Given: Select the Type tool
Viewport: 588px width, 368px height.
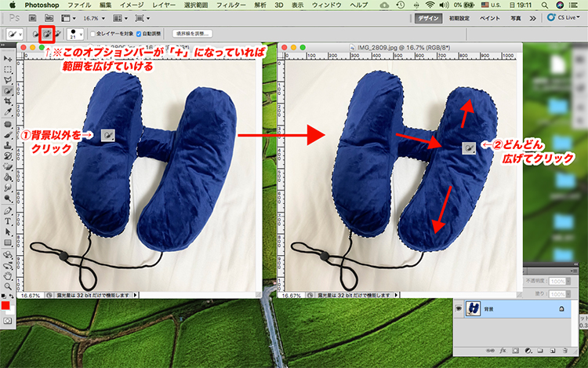Looking at the screenshot, I should 8,220.
